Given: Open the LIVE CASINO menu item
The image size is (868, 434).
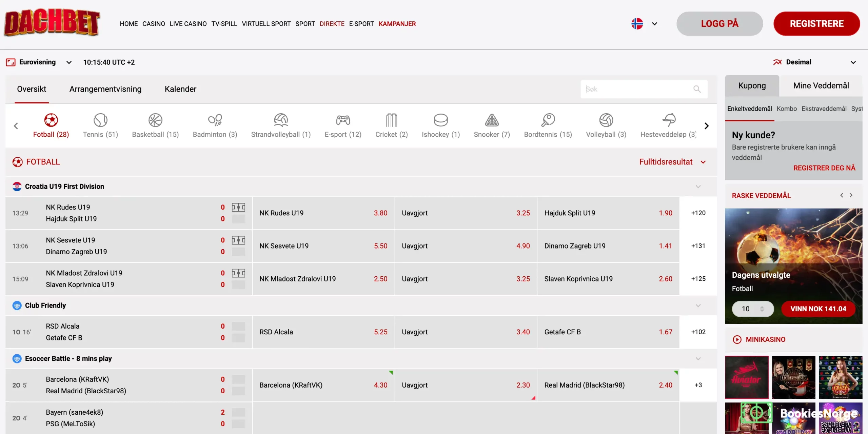Looking at the screenshot, I should click(188, 24).
